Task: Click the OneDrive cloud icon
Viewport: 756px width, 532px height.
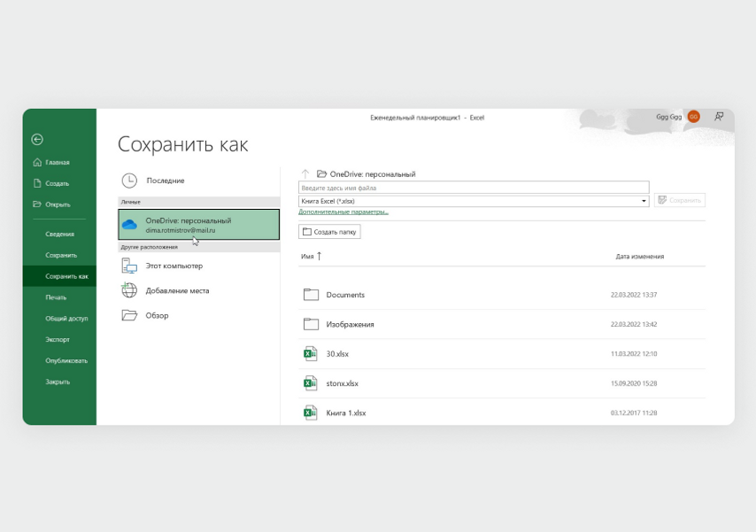Action: [x=129, y=225]
